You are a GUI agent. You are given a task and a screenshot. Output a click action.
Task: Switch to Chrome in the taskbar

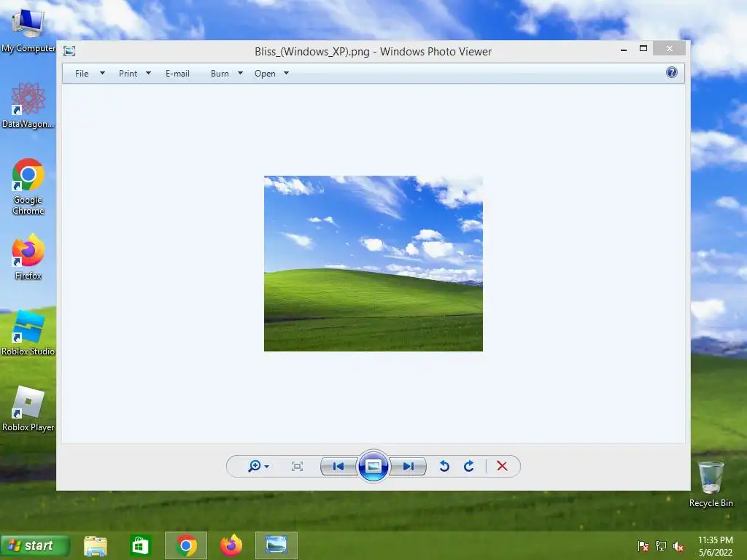click(186, 545)
